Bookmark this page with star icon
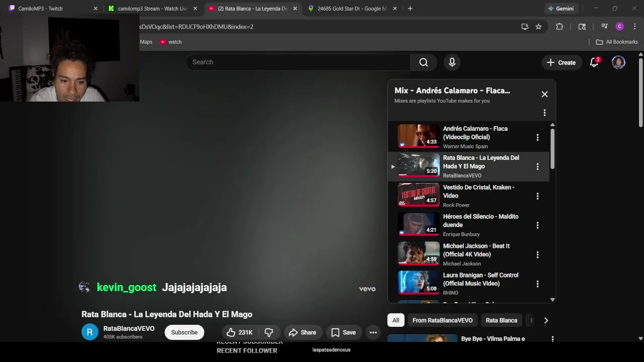Viewport: 644px width, 362px height. click(x=538, y=27)
